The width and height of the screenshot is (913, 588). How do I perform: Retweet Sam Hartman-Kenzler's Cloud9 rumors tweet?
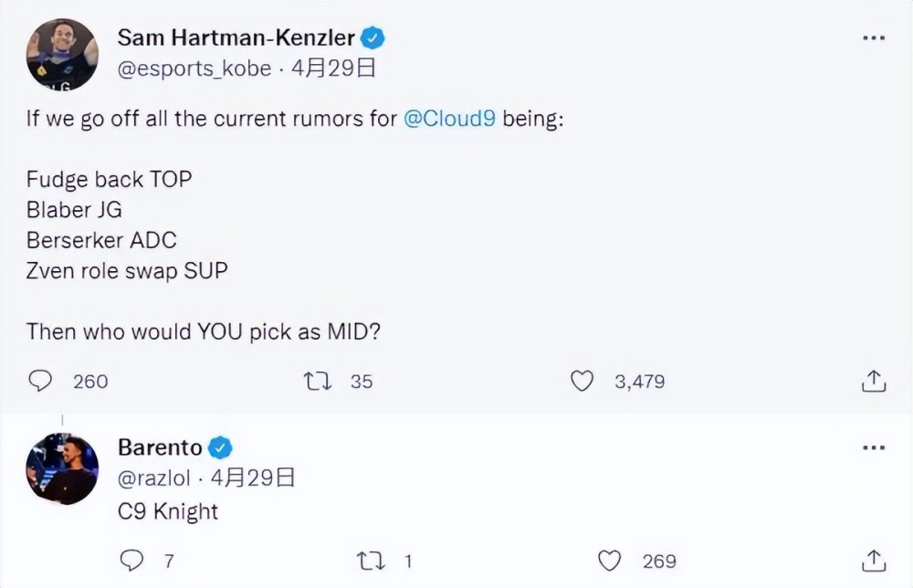pyautogui.click(x=316, y=381)
